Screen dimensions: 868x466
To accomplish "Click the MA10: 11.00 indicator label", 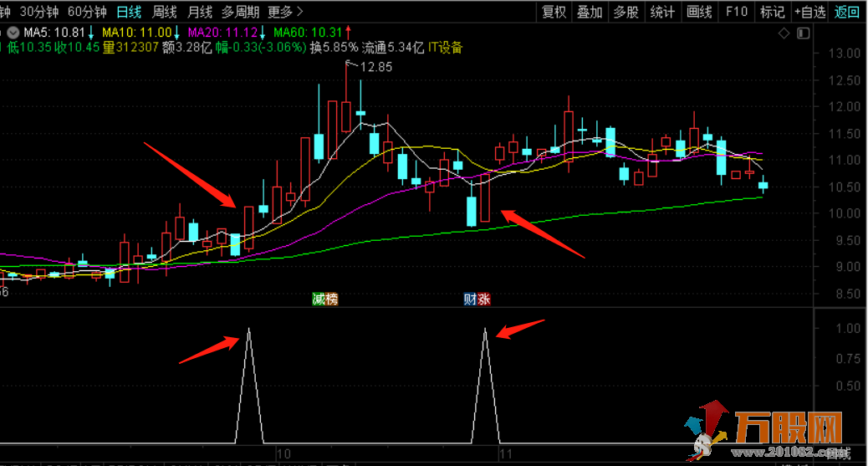I will 137,33.
